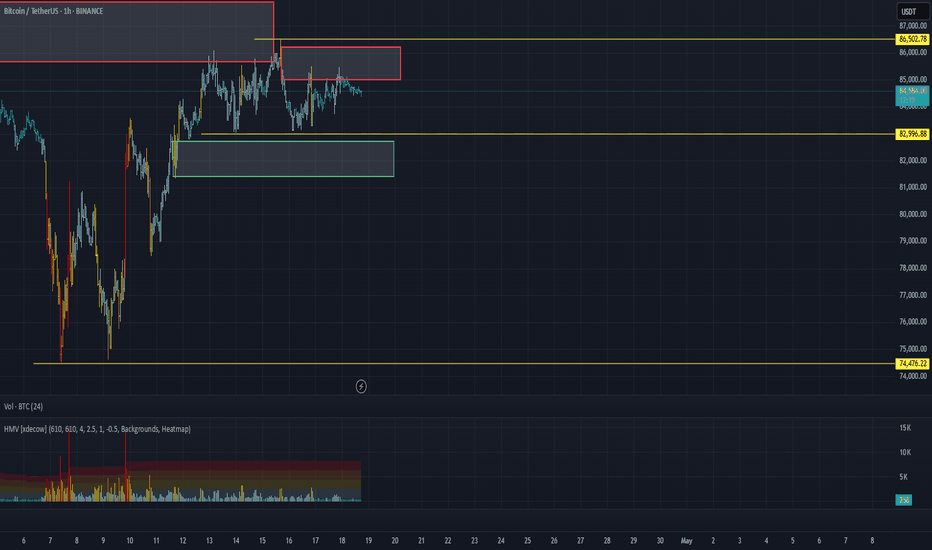Screen dimensions: 932x550
Task: Click date 18 on the time axis
Action: (x=342, y=540)
